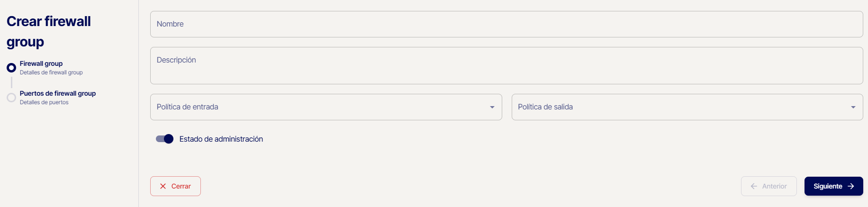Screen dimensions: 868x207
Task: Toggle the Estado de administración switch
Action: tap(165, 139)
